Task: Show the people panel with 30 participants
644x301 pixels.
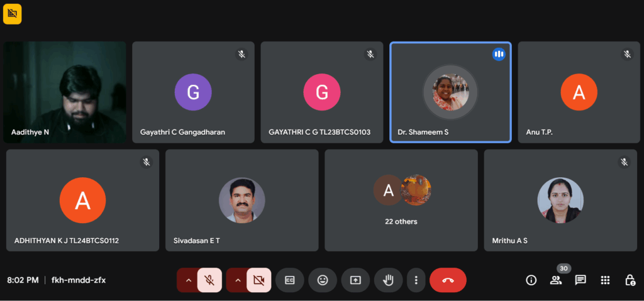Action: tap(556, 280)
